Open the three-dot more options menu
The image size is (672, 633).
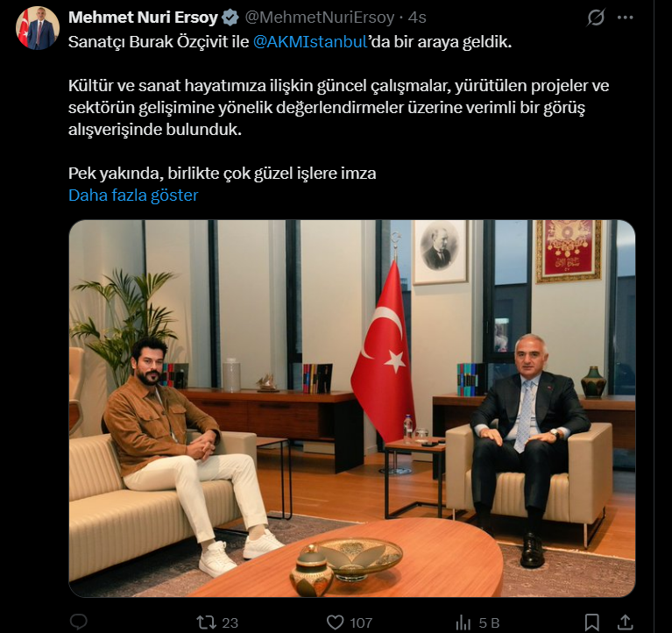[625, 18]
